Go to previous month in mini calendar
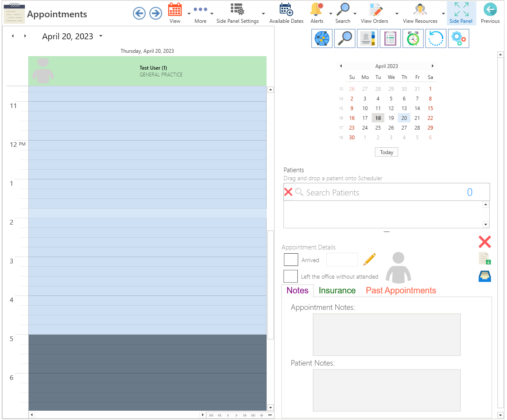 point(341,66)
